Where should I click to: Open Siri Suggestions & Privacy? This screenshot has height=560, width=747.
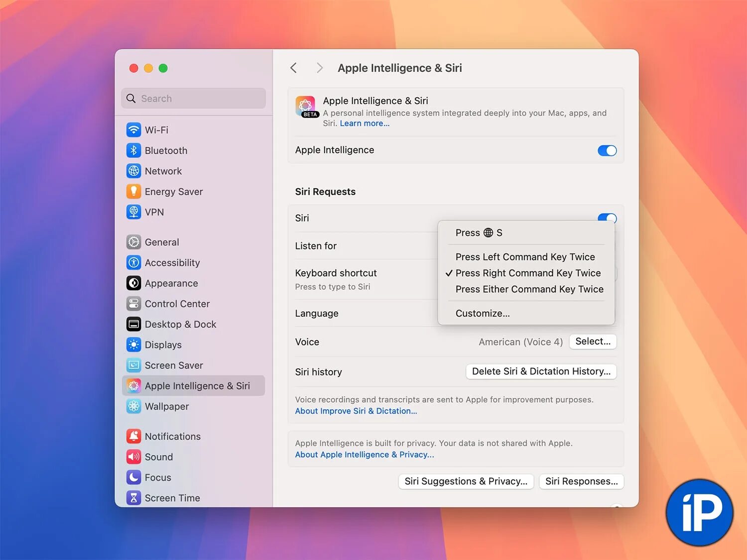pyautogui.click(x=466, y=481)
